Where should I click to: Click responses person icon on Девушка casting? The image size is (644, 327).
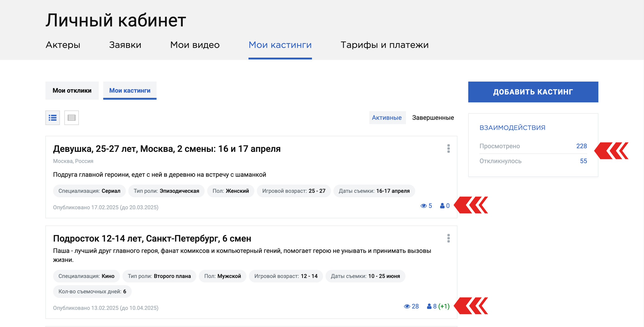(442, 206)
